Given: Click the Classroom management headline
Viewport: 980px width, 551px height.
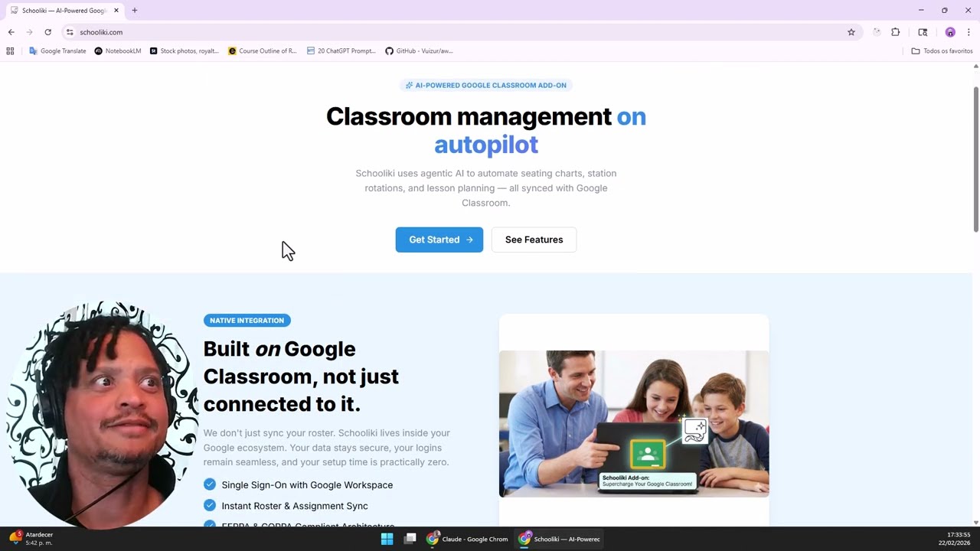Looking at the screenshot, I should pos(486,130).
